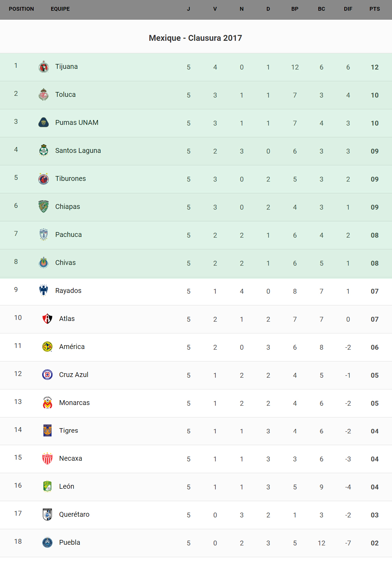Viewport: 392px width, 561px height.
Task: Click the Tijuana club crest icon
Action: tap(44, 67)
